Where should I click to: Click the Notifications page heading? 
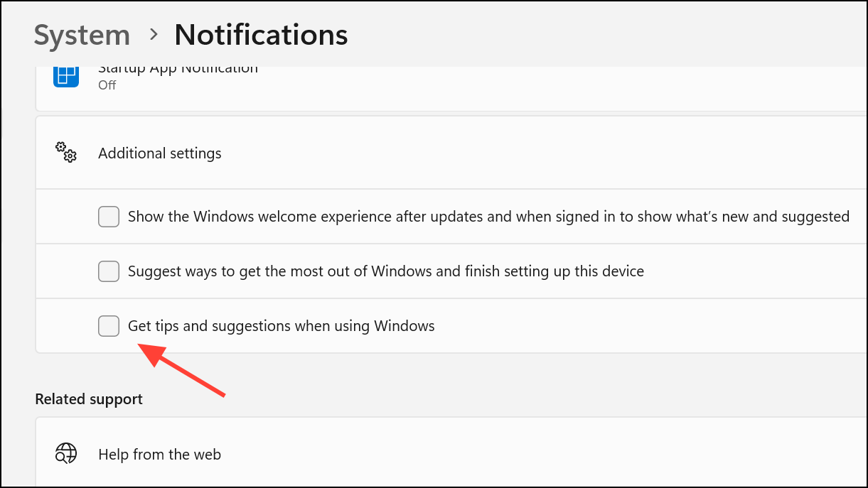point(261,35)
